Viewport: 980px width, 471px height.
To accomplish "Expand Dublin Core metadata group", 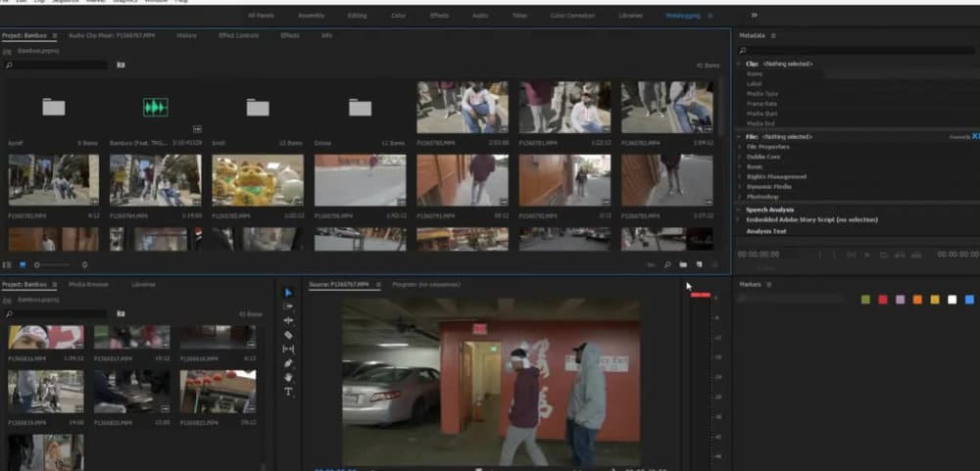I will point(739,157).
